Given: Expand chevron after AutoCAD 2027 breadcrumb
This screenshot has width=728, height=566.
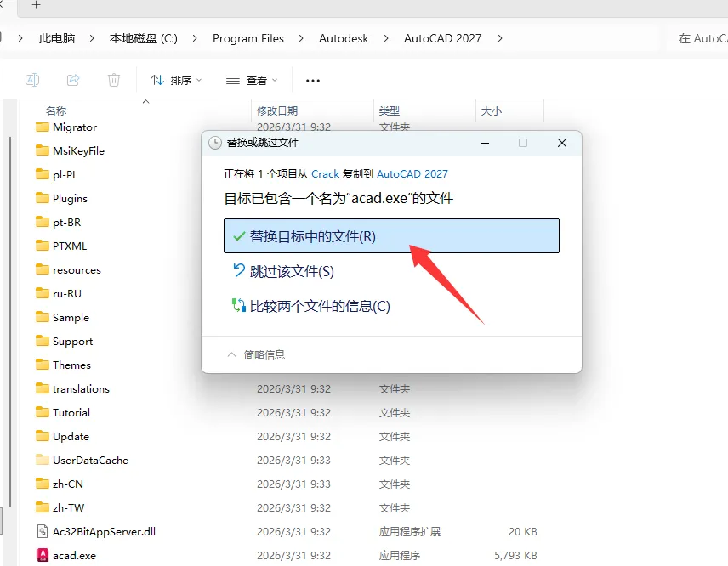Looking at the screenshot, I should click(500, 38).
